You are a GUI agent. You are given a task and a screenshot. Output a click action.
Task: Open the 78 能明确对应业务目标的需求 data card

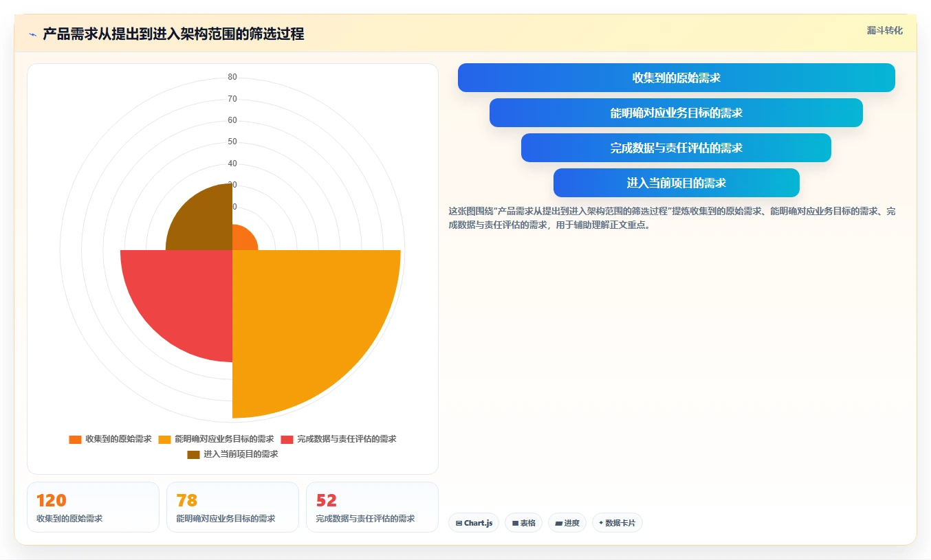coord(232,507)
